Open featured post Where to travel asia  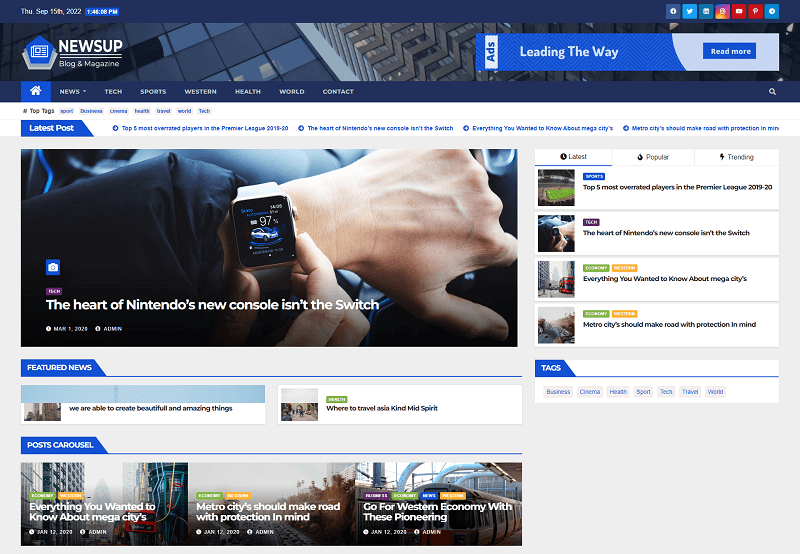[x=382, y=408]
